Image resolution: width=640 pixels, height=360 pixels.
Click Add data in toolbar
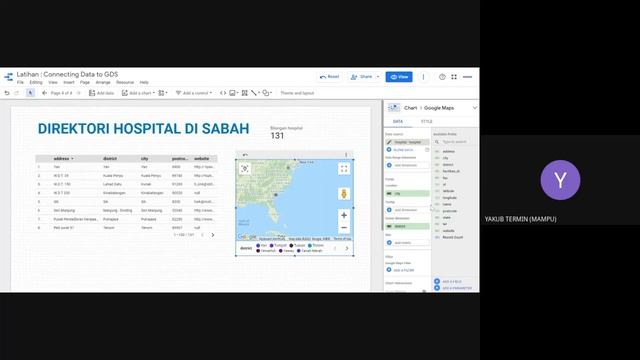101,93
